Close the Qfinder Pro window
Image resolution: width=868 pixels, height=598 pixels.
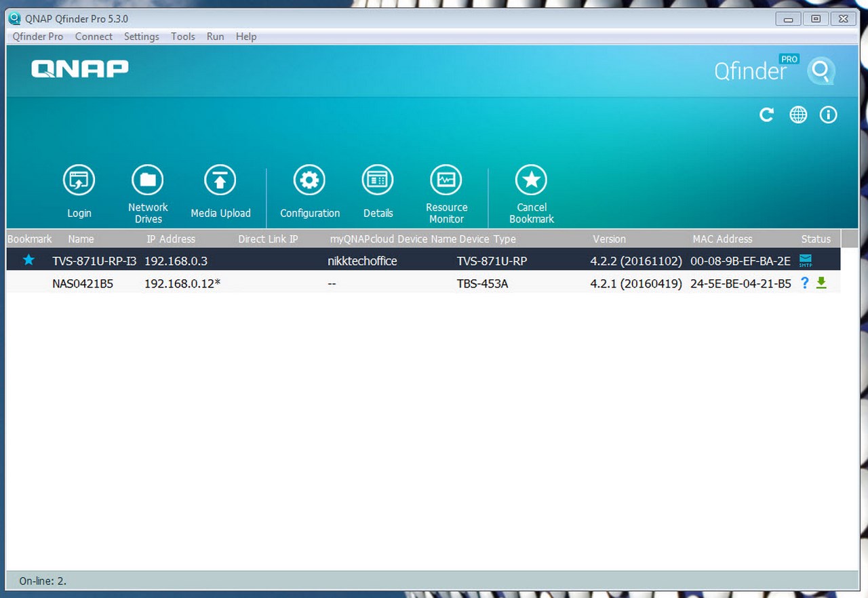pos(843,18)
